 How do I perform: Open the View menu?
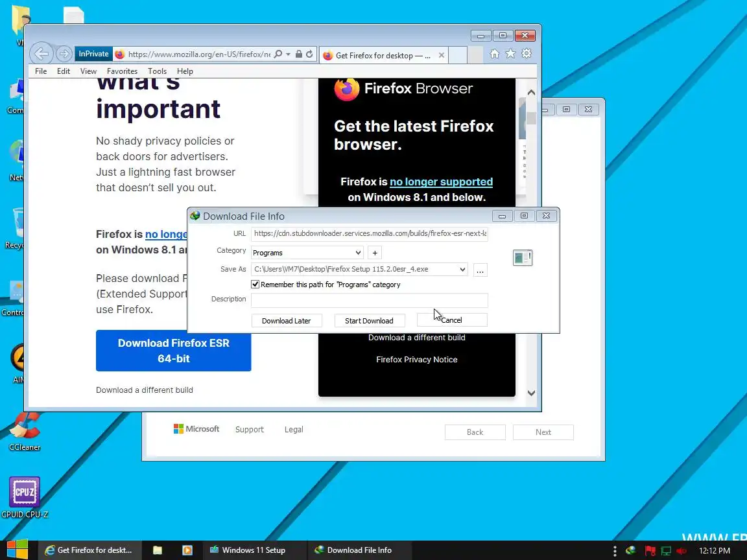88,71
